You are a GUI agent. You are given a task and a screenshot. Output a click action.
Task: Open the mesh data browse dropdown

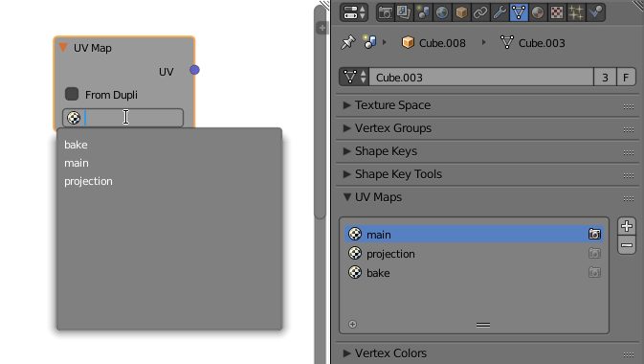click(x=354, y=78)
